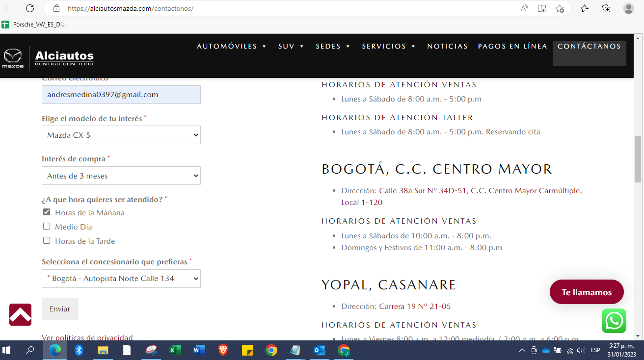Go to PAGOS EN LÍNEA page
The width and height of the screenshot is (644, 360).
[512, 46]
